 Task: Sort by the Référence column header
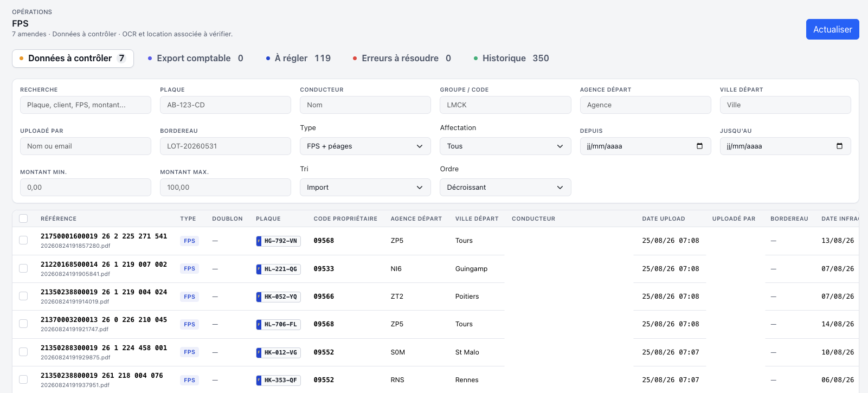59,219
